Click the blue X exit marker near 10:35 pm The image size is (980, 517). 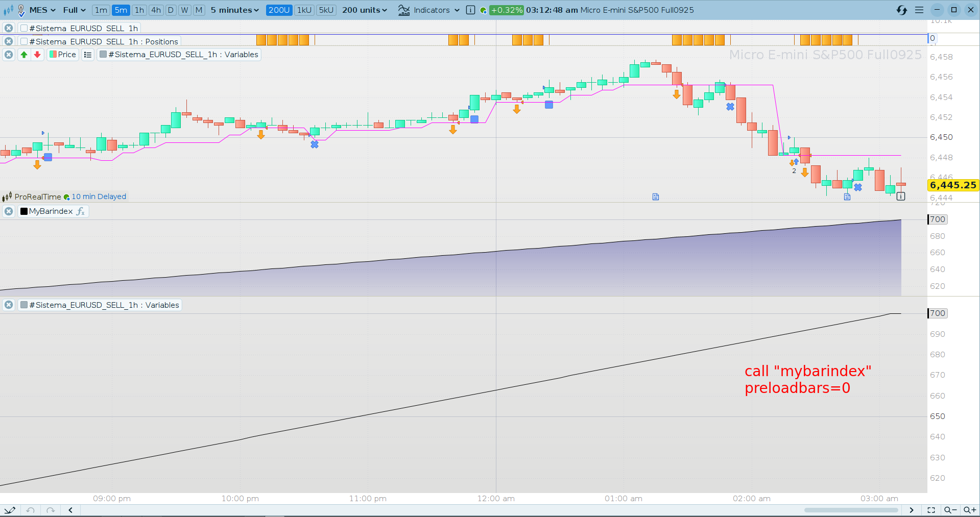[x=315, y=144]
